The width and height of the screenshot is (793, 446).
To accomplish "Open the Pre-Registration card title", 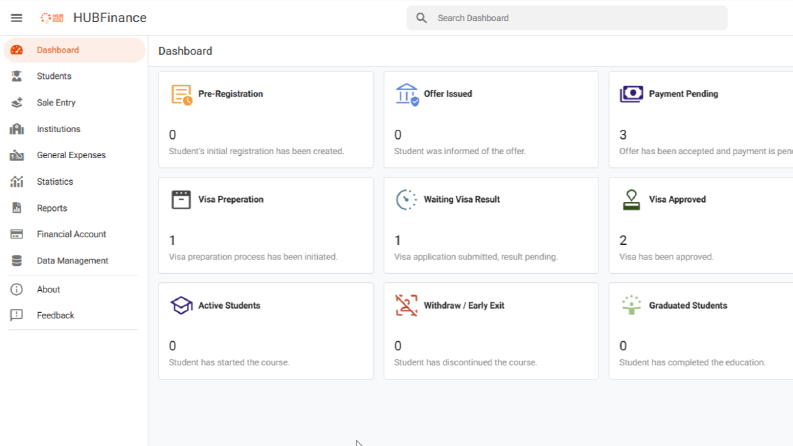I will (231, 94).
